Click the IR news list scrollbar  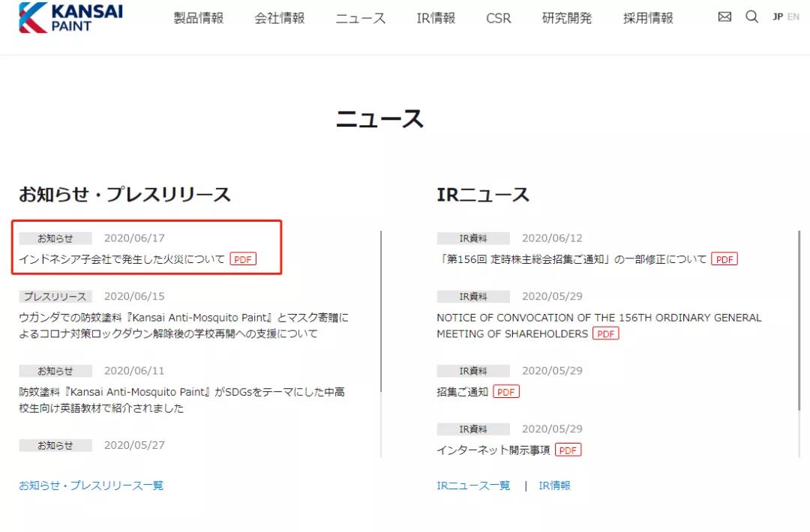coord(799,321)
